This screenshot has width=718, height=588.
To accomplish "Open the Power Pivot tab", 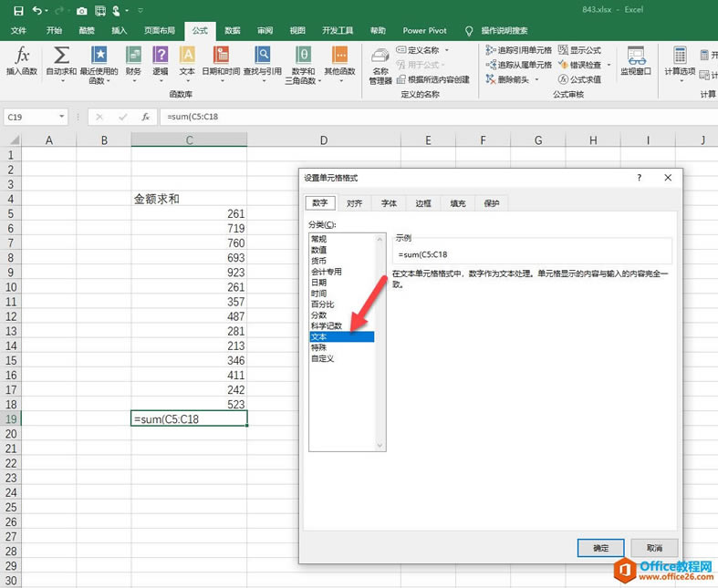I will pos(424,31).
